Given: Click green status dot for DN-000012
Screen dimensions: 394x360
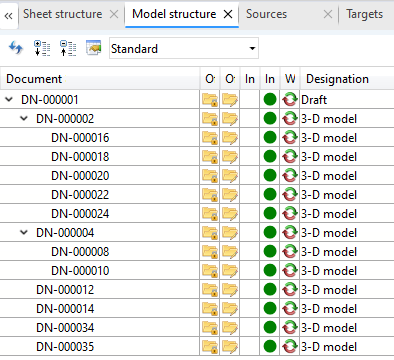Looking at the screenshot, I should click(x=270, y=290).
